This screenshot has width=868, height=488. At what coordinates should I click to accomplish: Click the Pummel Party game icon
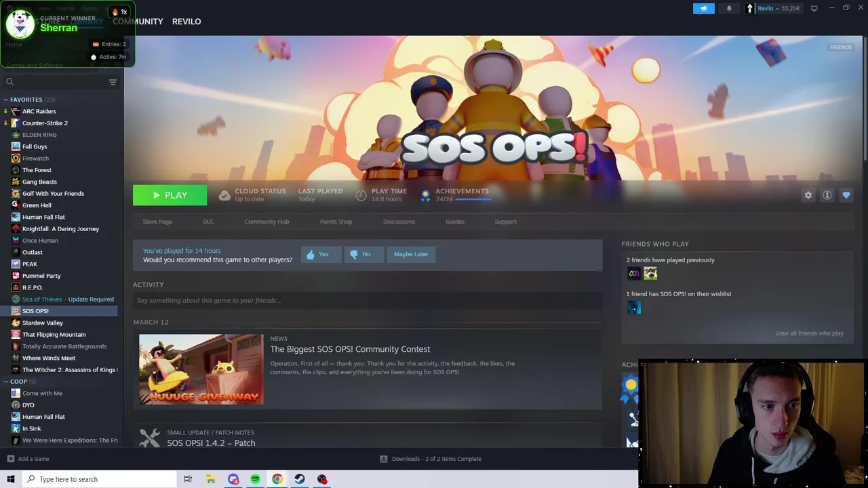click(16, 276)
